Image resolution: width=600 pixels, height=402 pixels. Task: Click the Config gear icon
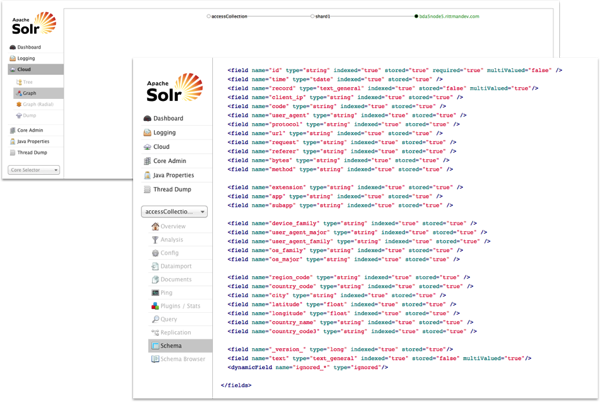155,253
